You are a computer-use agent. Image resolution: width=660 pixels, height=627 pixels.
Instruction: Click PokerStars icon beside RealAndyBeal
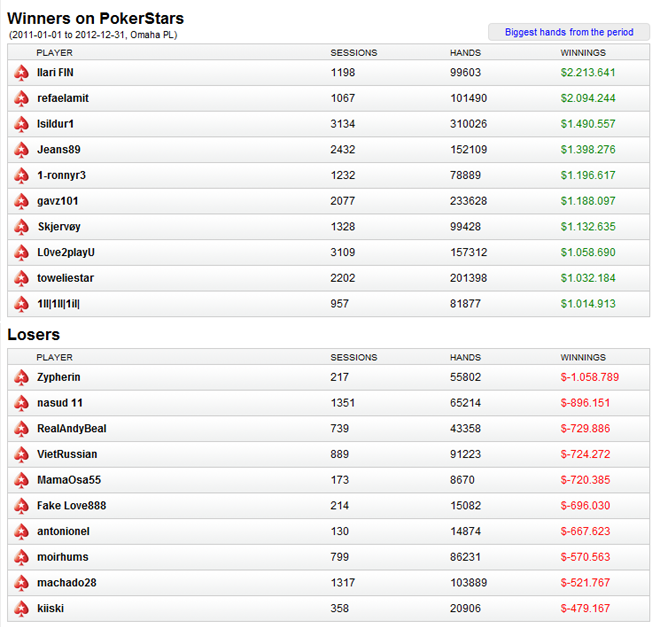pyautogui.click(x=21, y=429)
